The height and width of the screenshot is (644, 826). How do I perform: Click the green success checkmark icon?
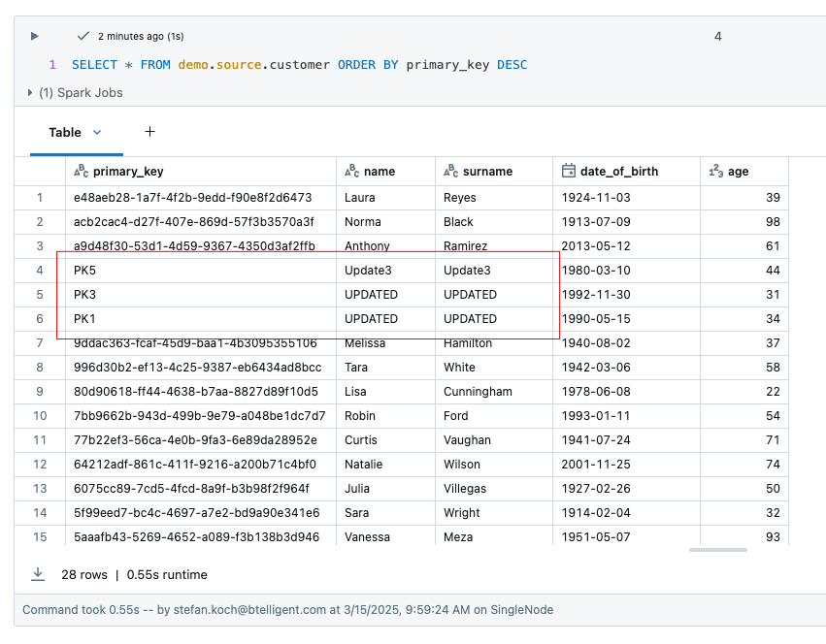pos(83,36)
